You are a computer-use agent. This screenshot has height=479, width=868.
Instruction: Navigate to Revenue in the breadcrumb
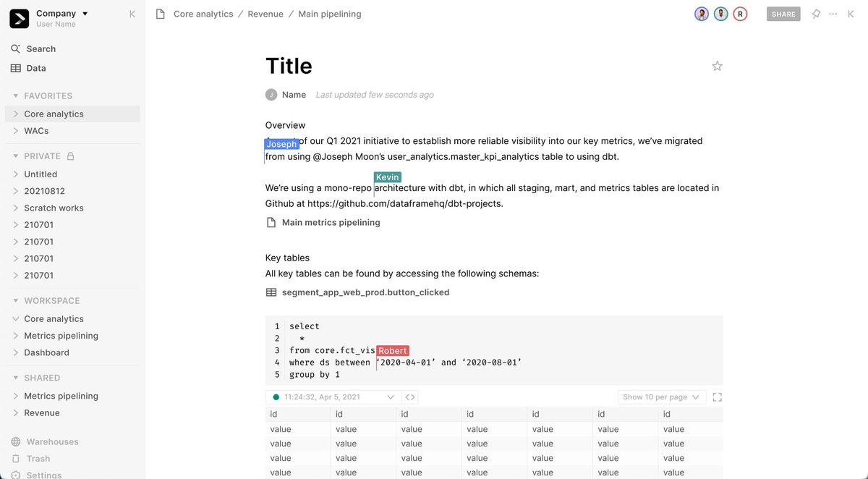coord(265,13)
